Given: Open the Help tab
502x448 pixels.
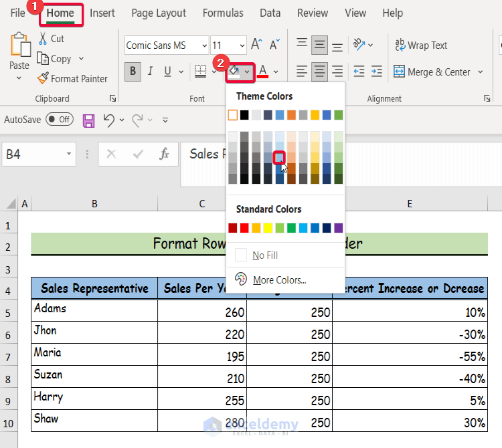Looking at the screenshot, I should (392, 13).
